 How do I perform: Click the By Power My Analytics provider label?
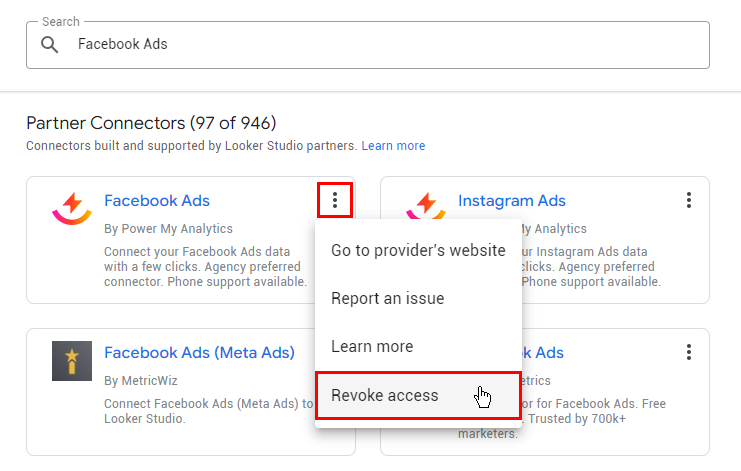(x=168, y=229)
